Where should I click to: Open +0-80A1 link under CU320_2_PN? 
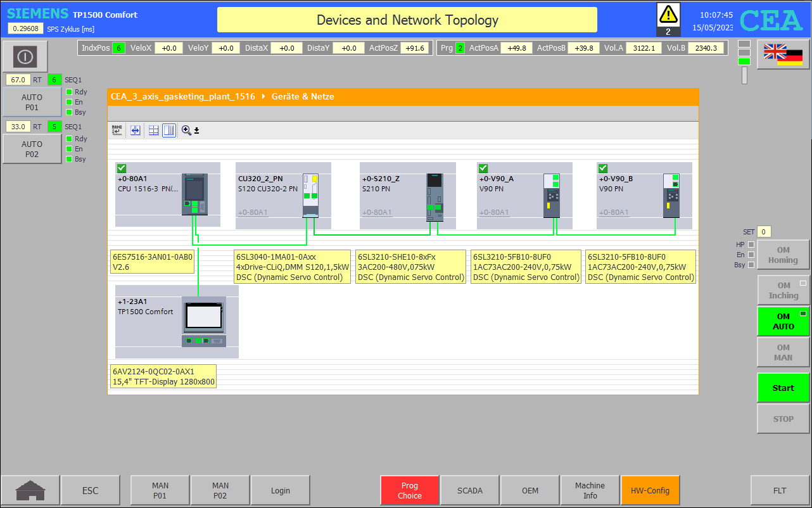(253, 212)
